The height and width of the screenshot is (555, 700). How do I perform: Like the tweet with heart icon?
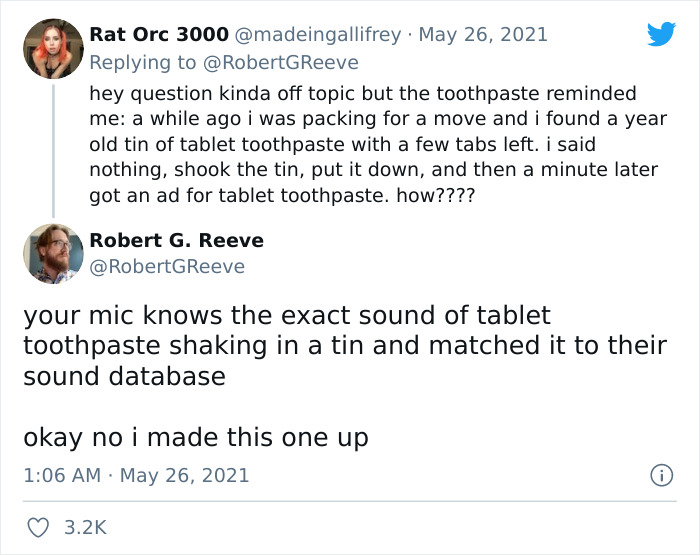pyautogui.click(x=36, y=527)
